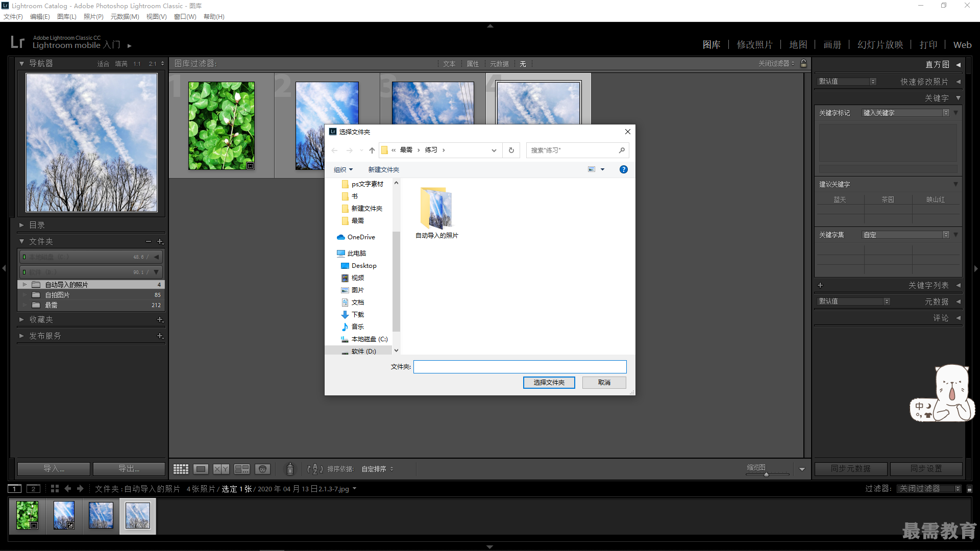This screenshot has width=980, height=551.
Task: Open the 自定排序 sort dropdown
Action: [378, 469]
